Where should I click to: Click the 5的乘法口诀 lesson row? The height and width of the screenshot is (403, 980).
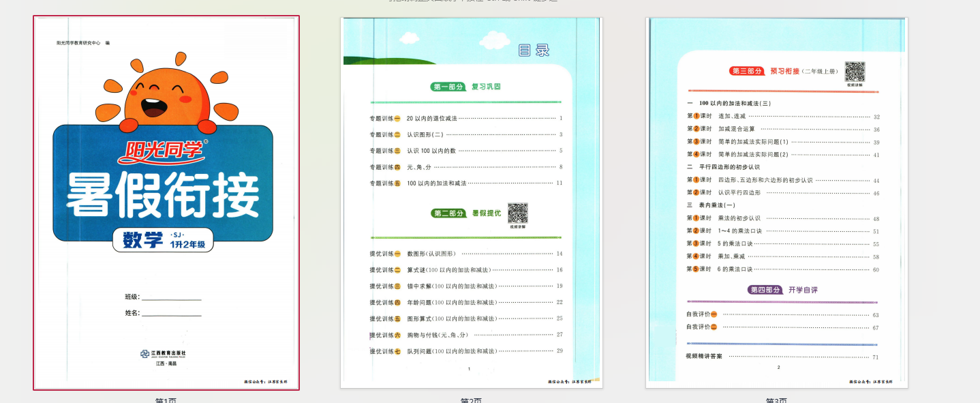(783, 243)
